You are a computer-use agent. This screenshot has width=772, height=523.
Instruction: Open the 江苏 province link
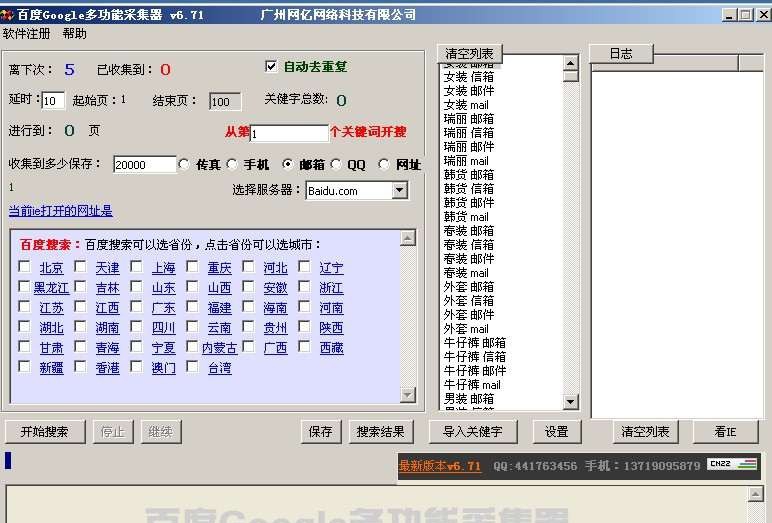click(51, 308)
